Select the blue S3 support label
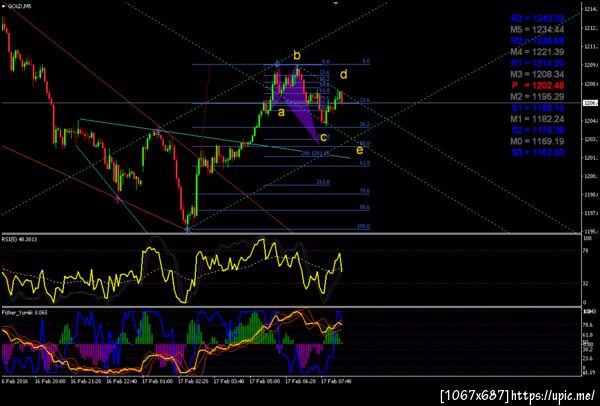 click(x=537, y=152)
